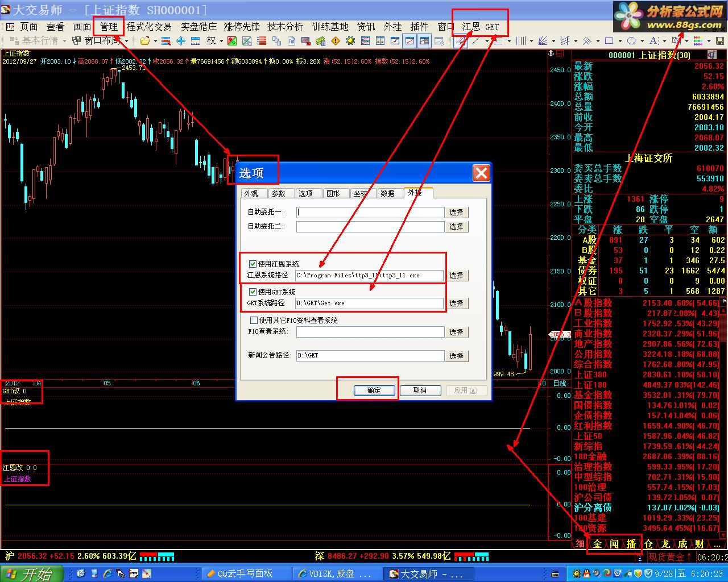
Task: Uncheck the 使用GET系统 checkbox
Action: [253, 292]
